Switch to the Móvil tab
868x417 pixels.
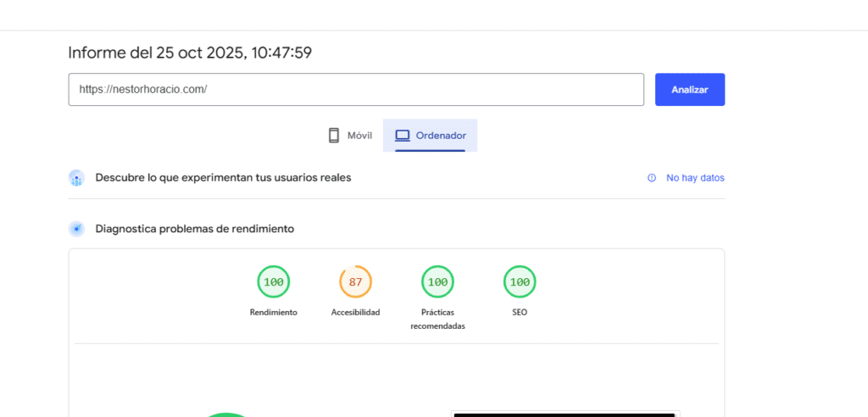pos(350,136)
